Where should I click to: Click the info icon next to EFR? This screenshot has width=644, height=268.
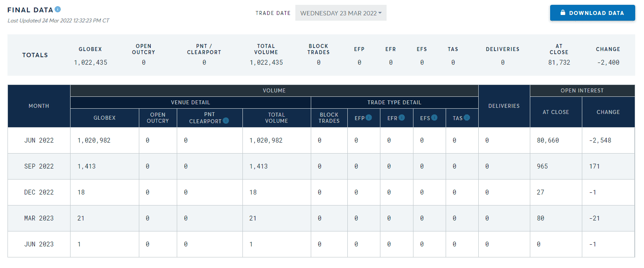click(402, 117)
